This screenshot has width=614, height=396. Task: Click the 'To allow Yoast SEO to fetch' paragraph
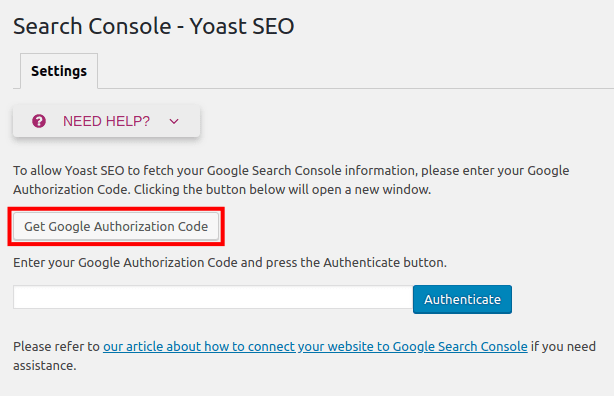[291, 180]
